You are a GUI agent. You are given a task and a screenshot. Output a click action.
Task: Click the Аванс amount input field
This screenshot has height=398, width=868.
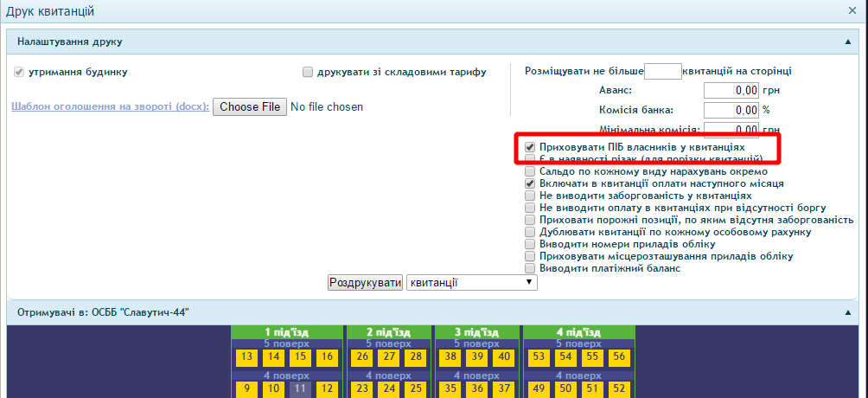731,91
